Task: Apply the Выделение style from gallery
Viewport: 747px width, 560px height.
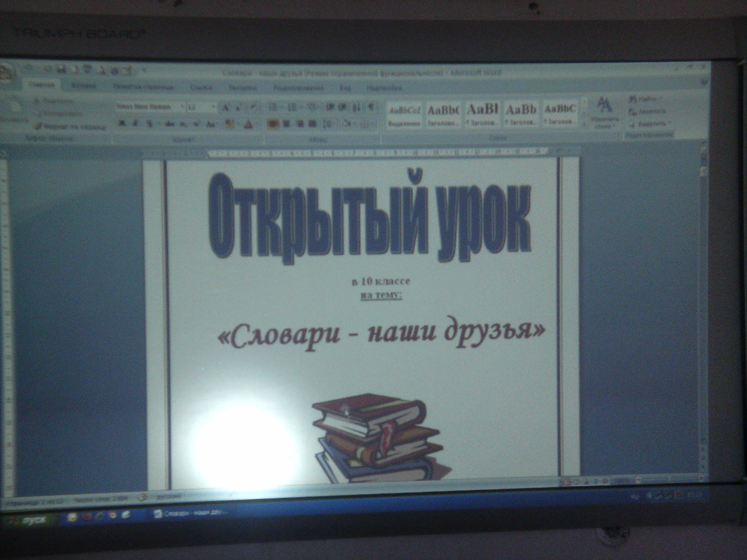Action: click(x=405, y=114)
